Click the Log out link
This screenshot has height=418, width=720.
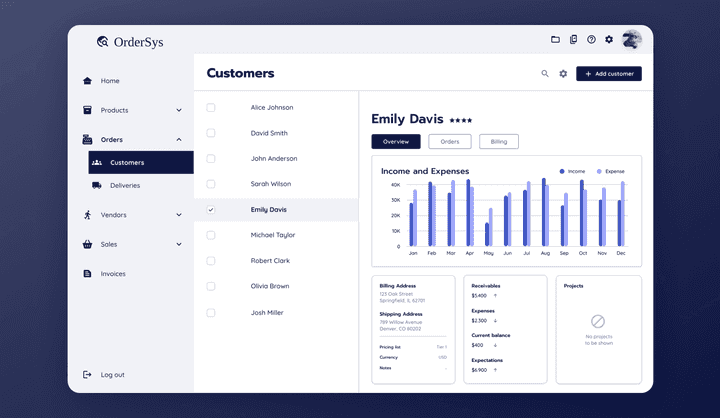tap(112, 375)
